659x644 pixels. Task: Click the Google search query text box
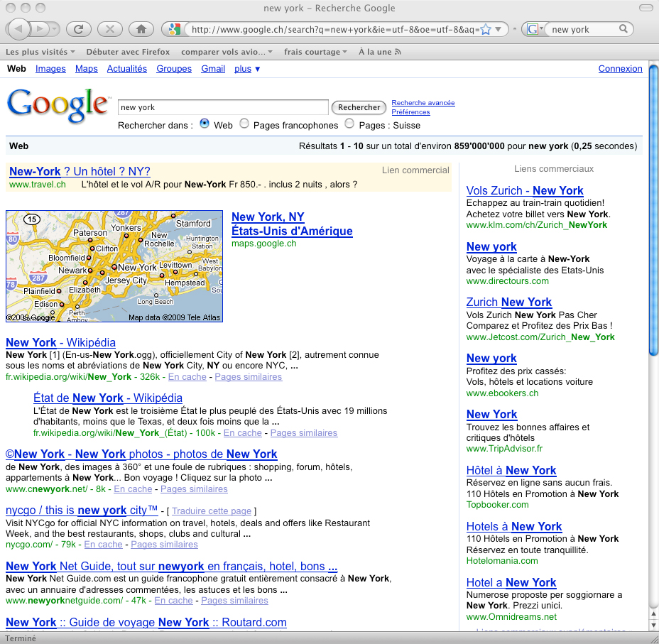[223, 107]
